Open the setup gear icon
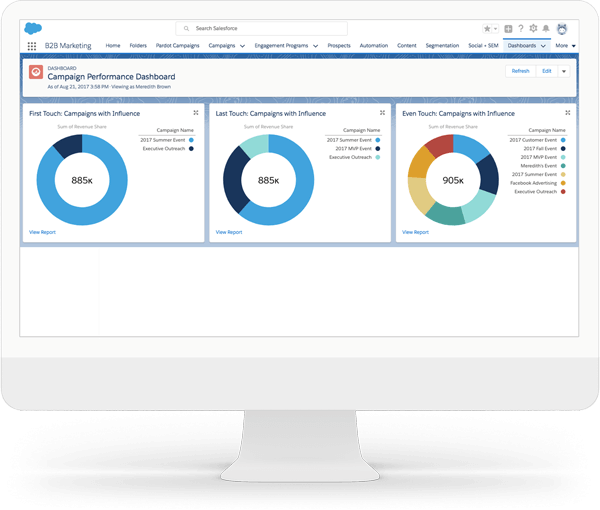This screenshot has height=510, width=600. (x=533, y=28)
